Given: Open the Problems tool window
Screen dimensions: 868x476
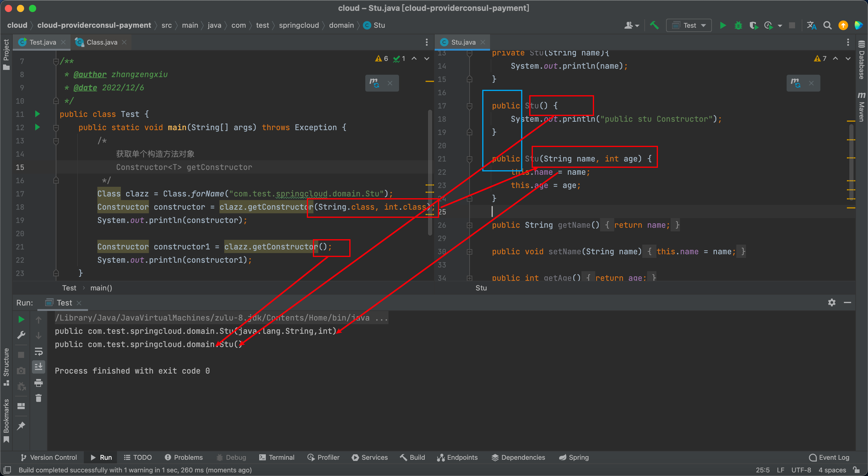Looking at the screenshot, I should 184,457.
